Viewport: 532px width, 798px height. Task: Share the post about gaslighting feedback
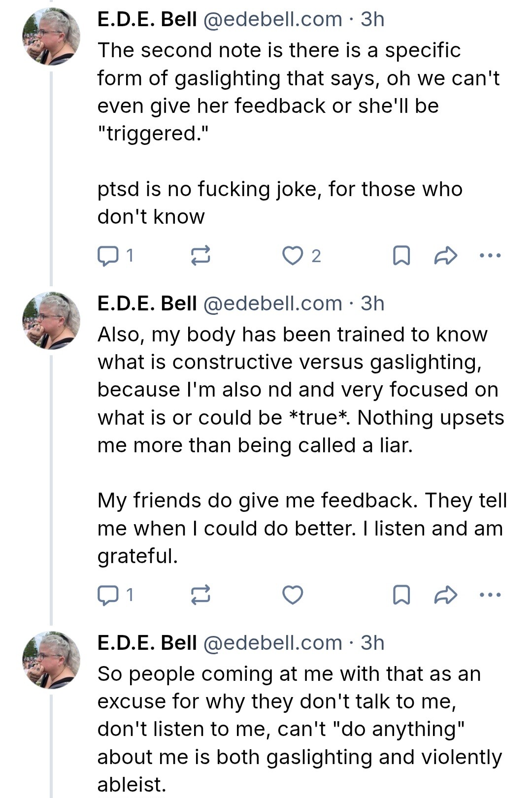click(446, 256)
